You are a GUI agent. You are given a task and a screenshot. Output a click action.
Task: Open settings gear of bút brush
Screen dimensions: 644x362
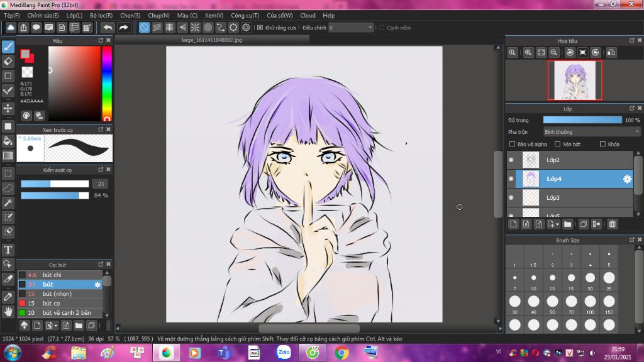click(x=97, y=285)
